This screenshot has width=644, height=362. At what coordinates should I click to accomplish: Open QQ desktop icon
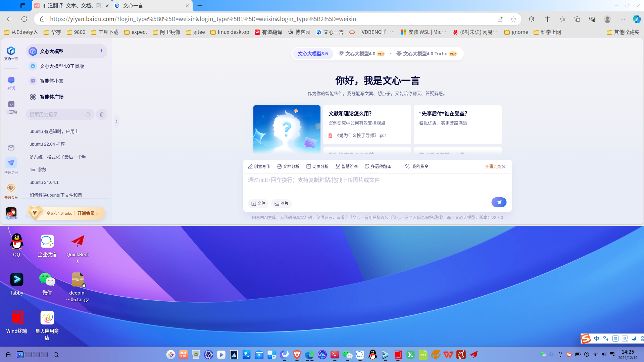(x=16, y=245)
